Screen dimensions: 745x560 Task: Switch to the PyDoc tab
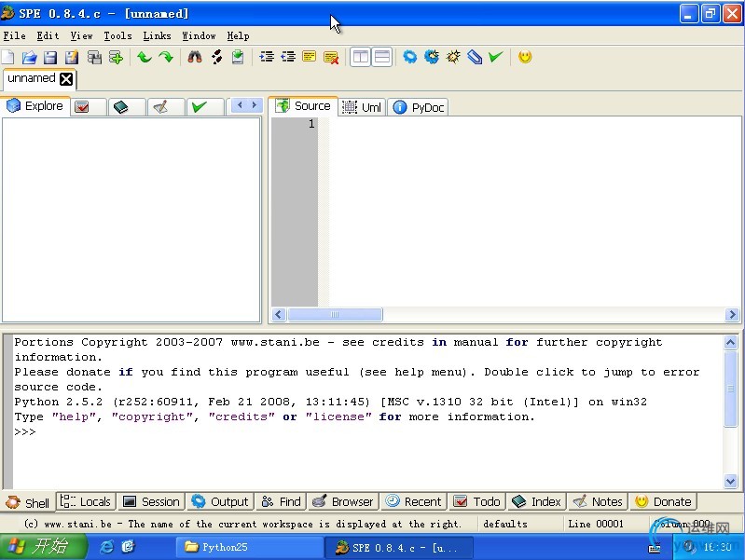(419, 107)
